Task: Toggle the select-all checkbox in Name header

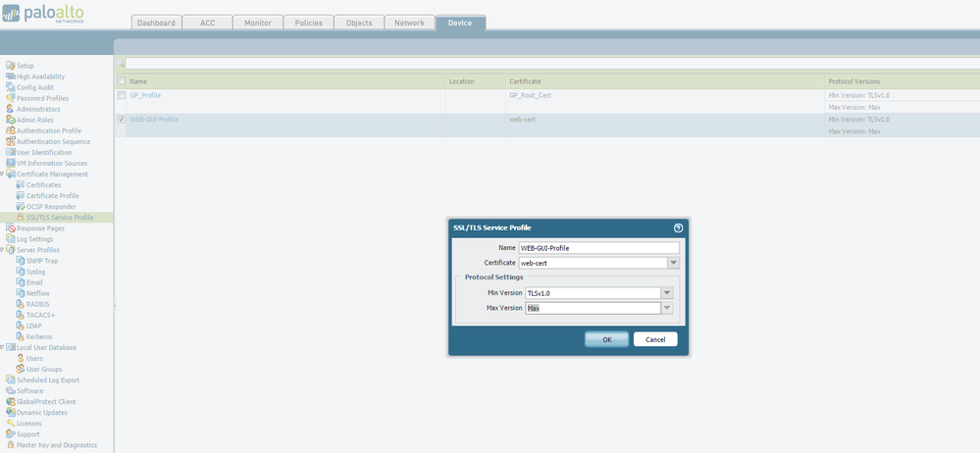Action: 122,81
